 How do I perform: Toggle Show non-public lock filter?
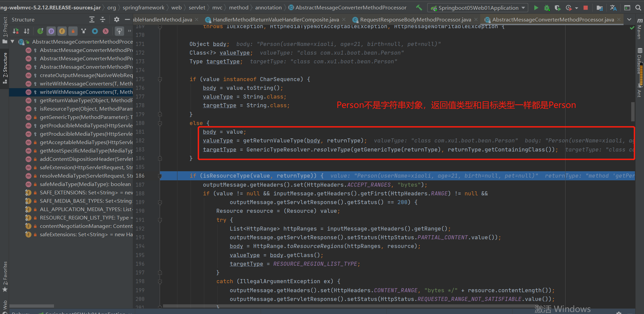(73, 31)
